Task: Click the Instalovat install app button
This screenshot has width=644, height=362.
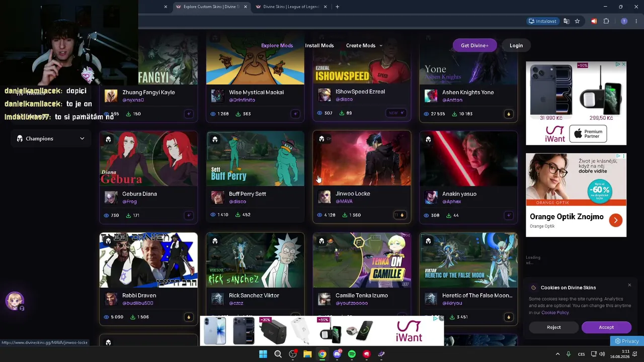Action: pyautogui.click(x=542, y=21)
